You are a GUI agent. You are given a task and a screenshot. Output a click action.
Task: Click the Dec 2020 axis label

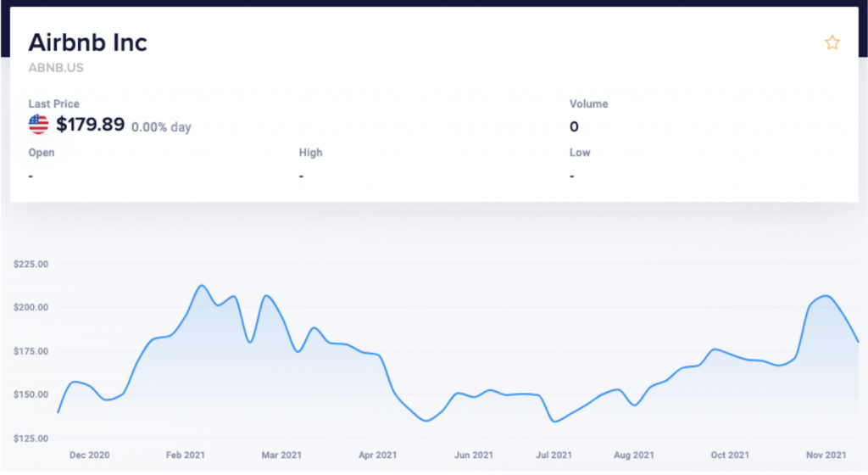[89, 455]
